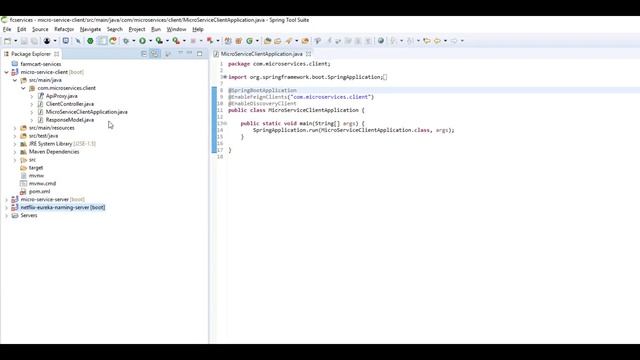
Task: Click the Forward navigation arrow
Action: [x=454, y=41]
